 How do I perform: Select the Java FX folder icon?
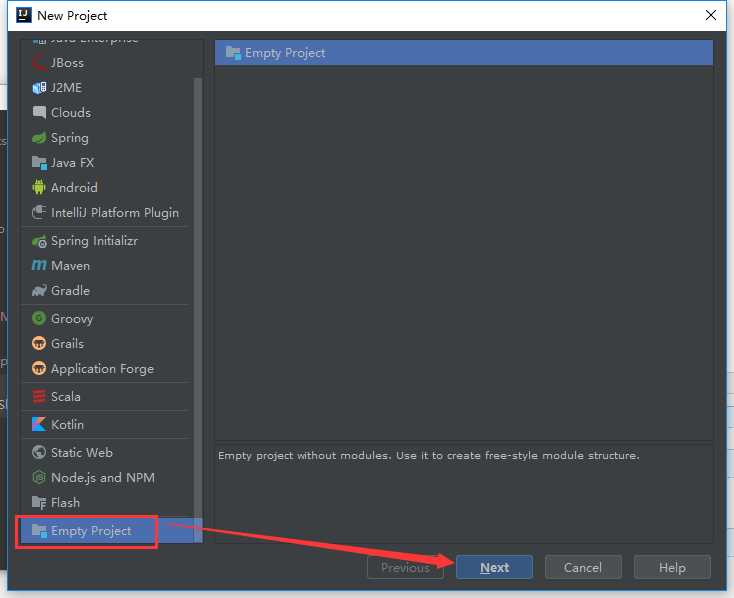pos(39,162)
